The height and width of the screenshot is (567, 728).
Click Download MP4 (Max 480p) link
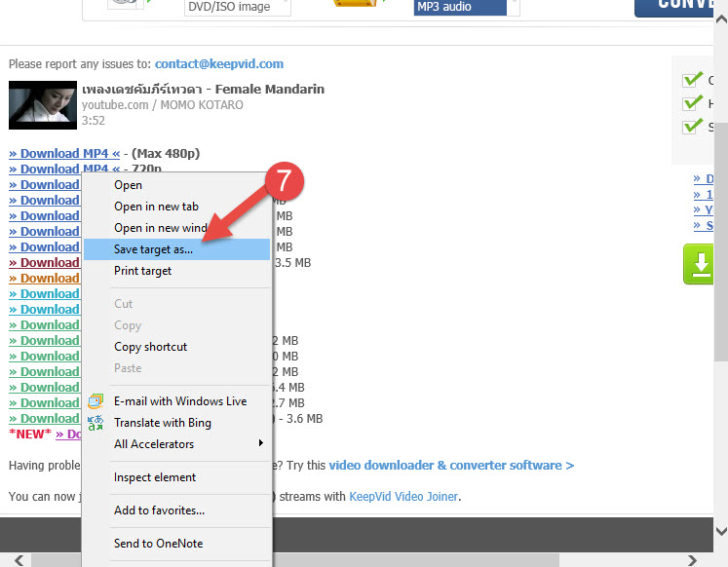64,153
